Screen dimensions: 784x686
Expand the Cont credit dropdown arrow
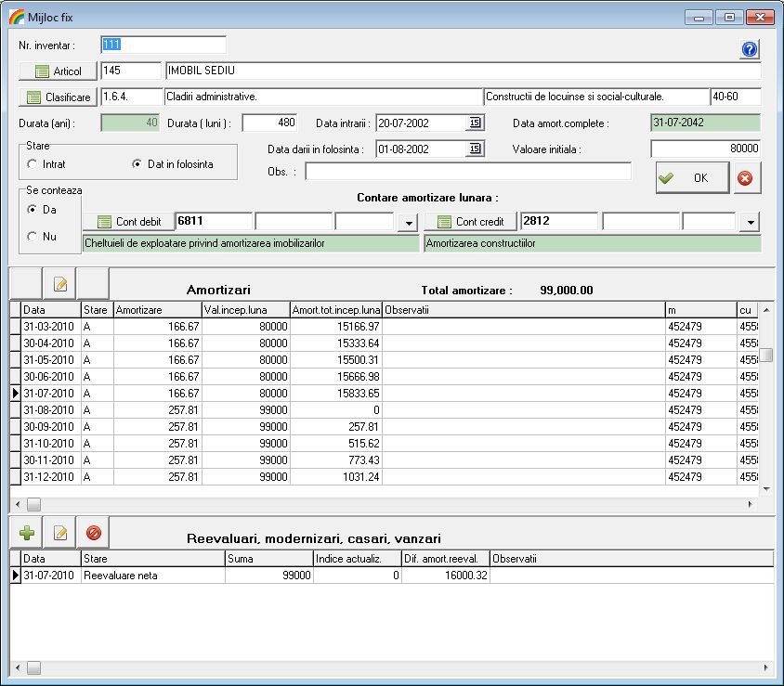tap(751, 222)
